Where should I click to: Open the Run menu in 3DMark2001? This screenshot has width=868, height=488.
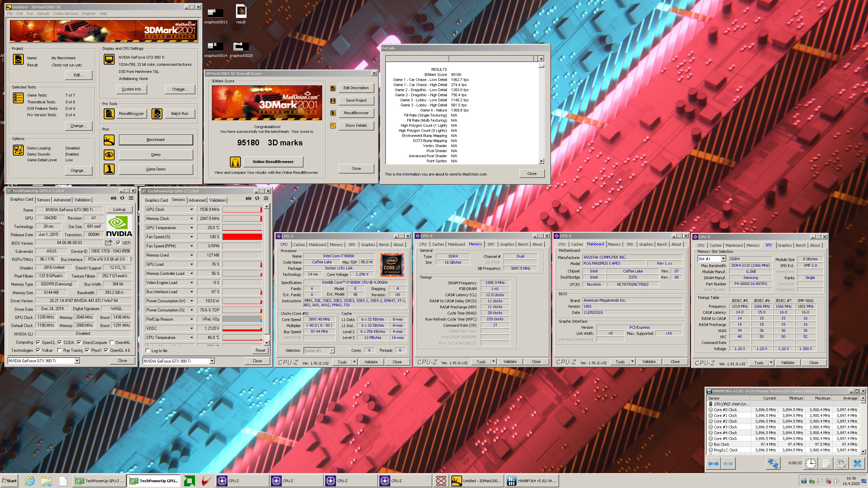(30, 14)
